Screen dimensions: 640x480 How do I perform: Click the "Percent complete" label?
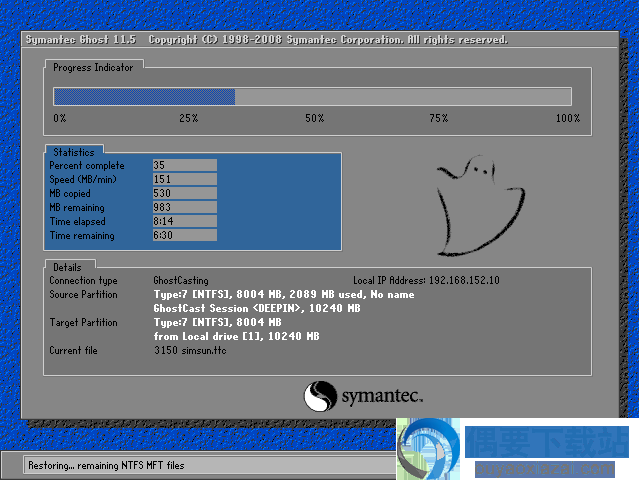(87, 166)
